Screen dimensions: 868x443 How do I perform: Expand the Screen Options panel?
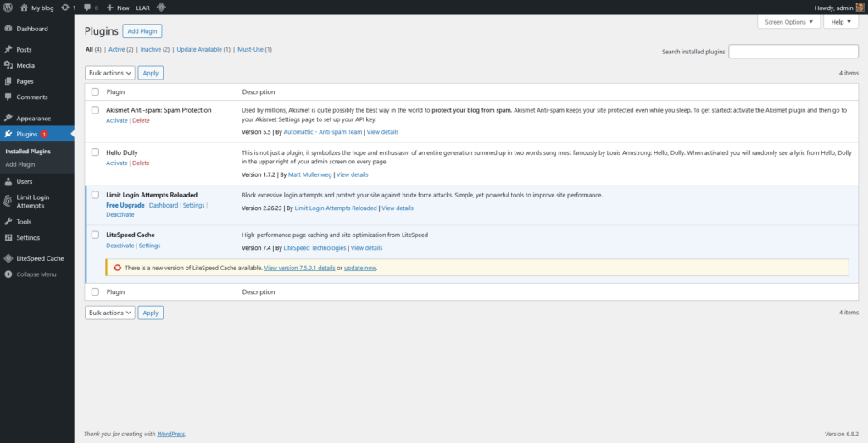tap(789, 22)
